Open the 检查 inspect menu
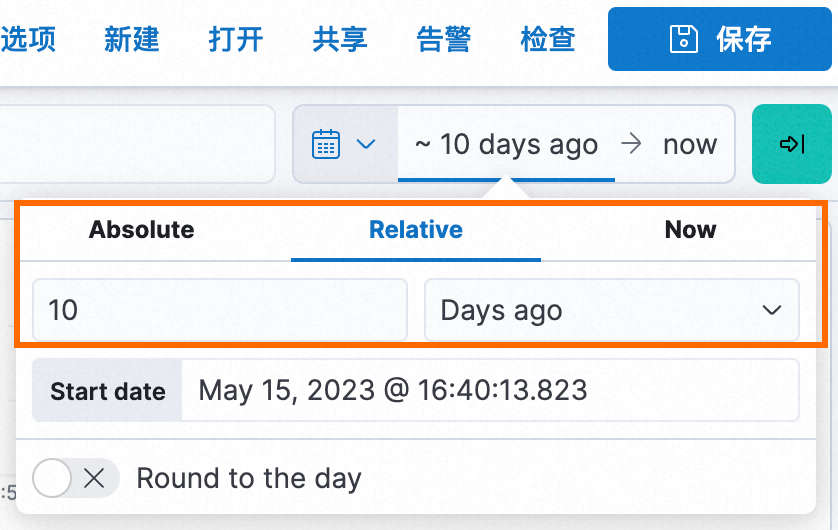This screenshot has width=838, height=530. click(548, 39)
